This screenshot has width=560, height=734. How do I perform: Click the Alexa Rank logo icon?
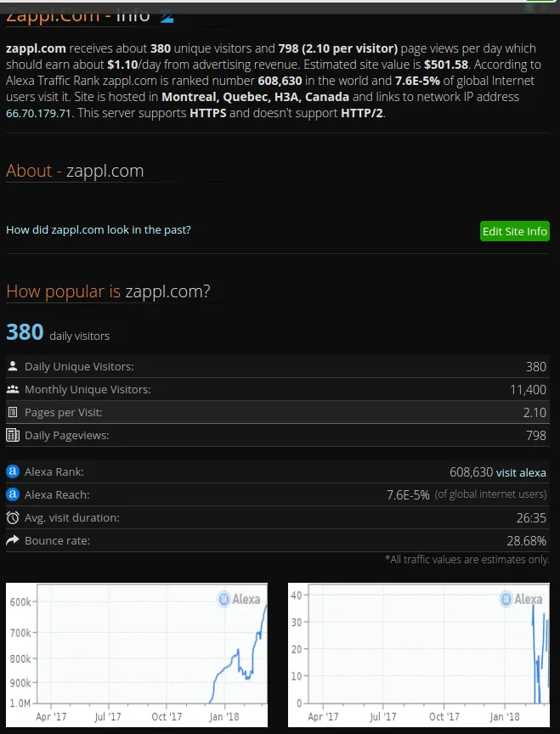pyautogui.click(x=13, y=471)
